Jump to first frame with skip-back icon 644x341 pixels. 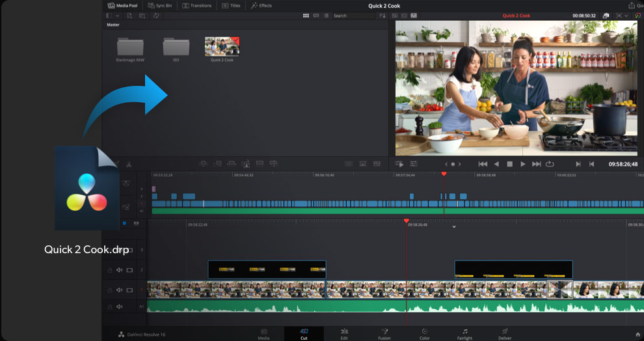click(483, 164)
